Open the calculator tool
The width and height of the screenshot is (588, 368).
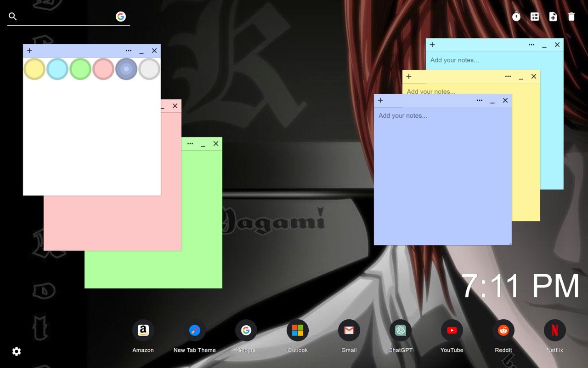tap(535, 17)
